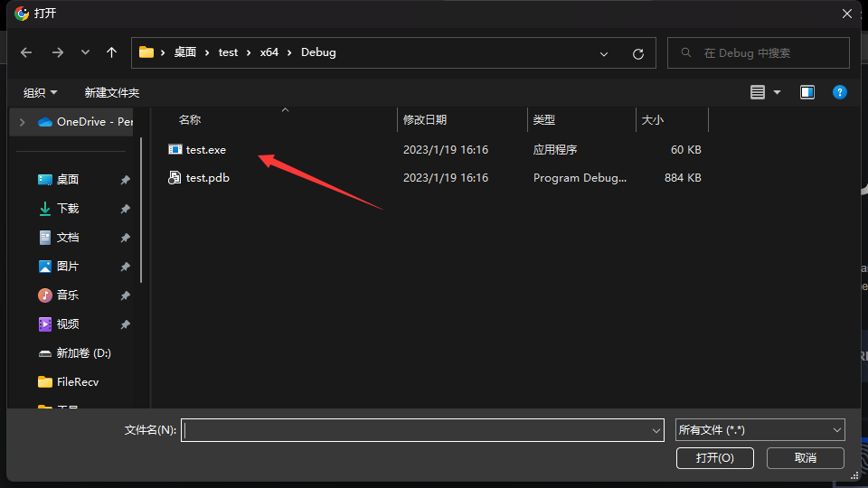Click pin icon beside 文档
This screenshot has width=868, height=488.
click(x=125, y=238)
